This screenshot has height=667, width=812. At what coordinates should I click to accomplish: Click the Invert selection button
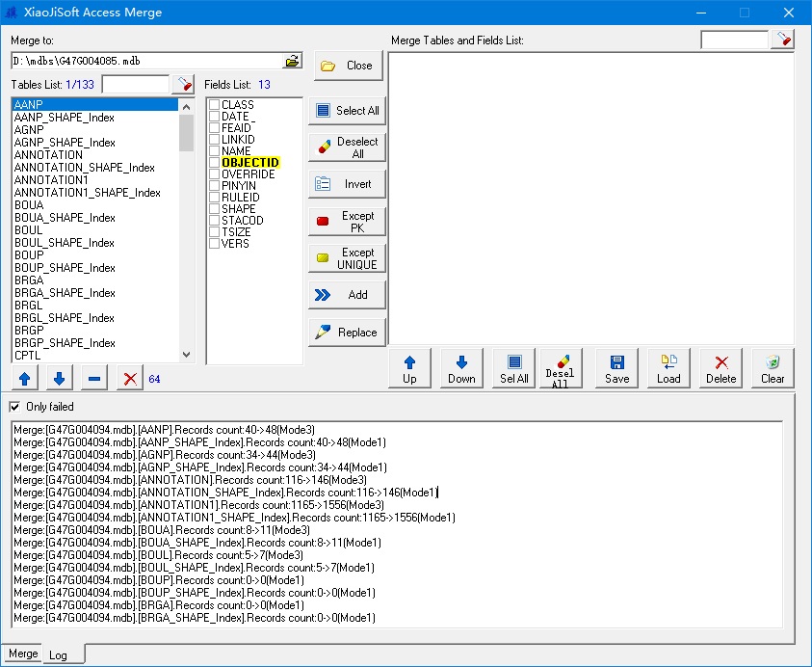[x=347, y=184]
